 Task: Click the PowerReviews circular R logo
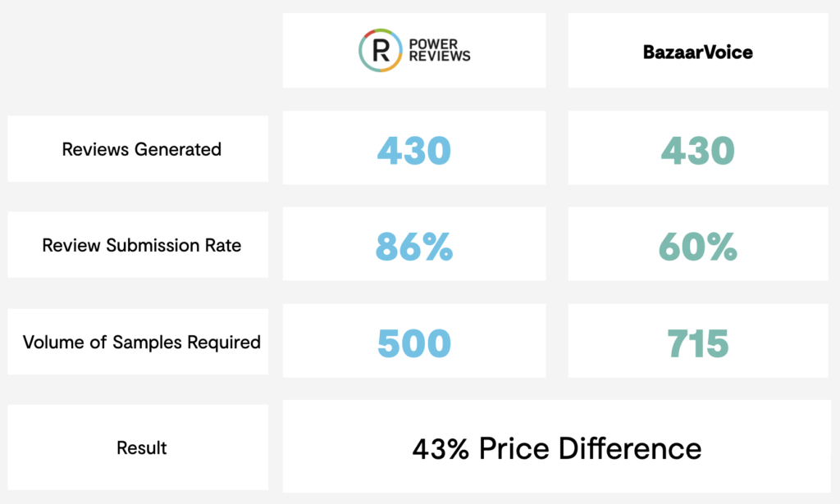tap(381, 50)
